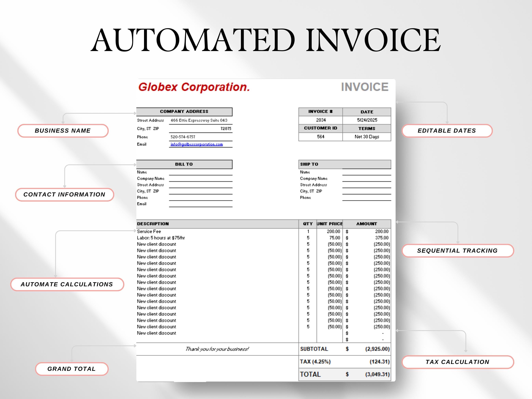
Task: Click the Bill To Name blank field
Action: [x=201, y=172]
